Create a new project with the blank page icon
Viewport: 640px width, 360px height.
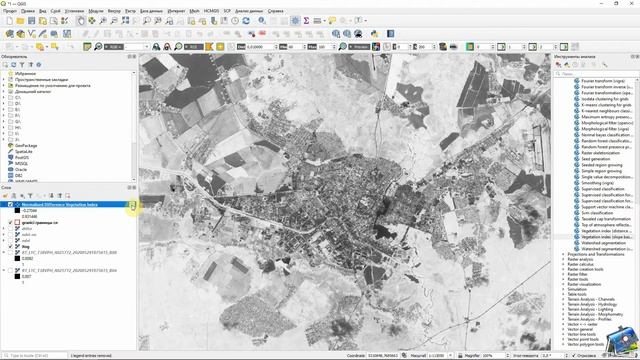click(x=9, y=20)
